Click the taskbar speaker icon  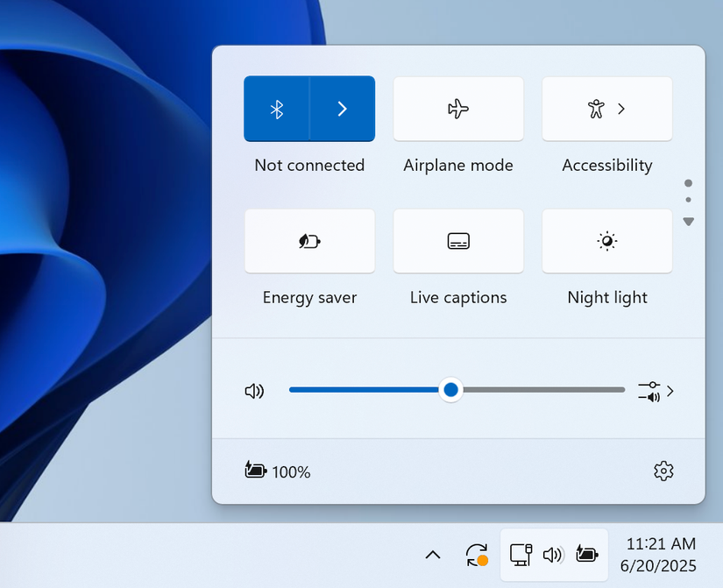553,555
